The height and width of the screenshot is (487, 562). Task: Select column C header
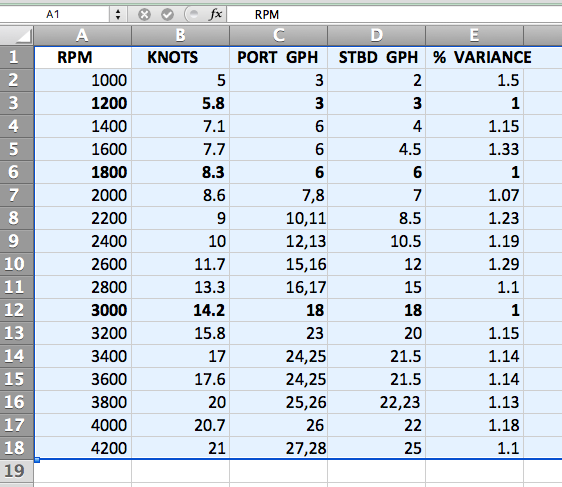click(278, 36)
